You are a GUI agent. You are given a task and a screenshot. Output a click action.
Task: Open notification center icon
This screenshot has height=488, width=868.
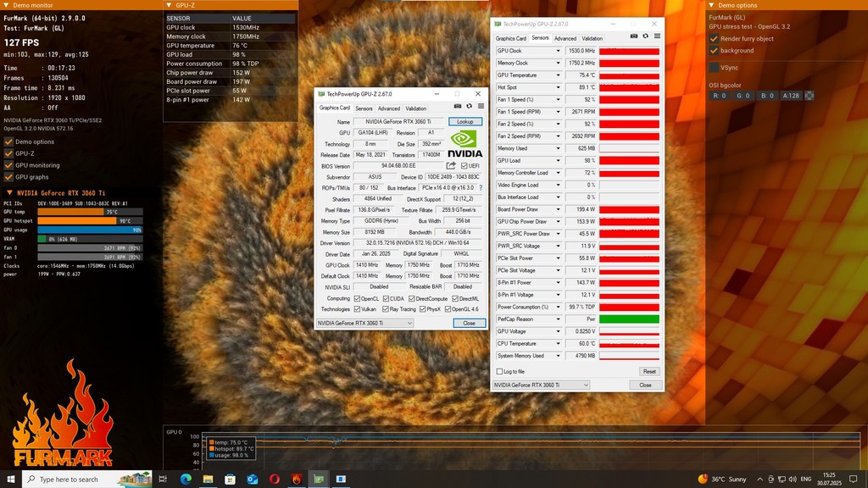point(854,480)
